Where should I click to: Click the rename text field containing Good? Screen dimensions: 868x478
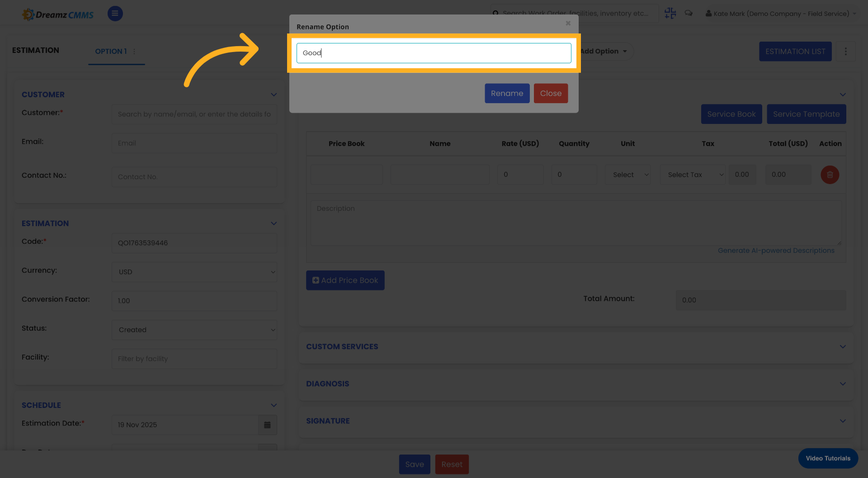pos(433,53)
